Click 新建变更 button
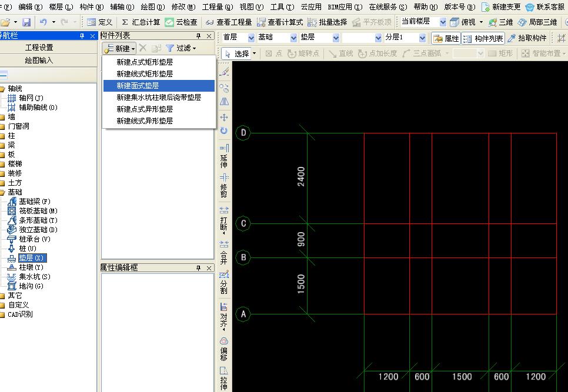Screen dimensions: 568x392 (x=502, y=6)
